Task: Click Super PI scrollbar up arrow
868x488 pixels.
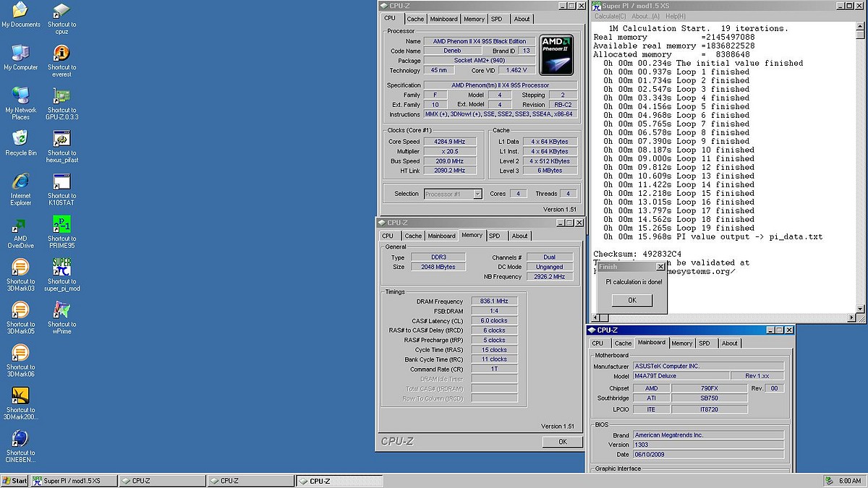Action: pyautogui.click(x=859, y=25)
